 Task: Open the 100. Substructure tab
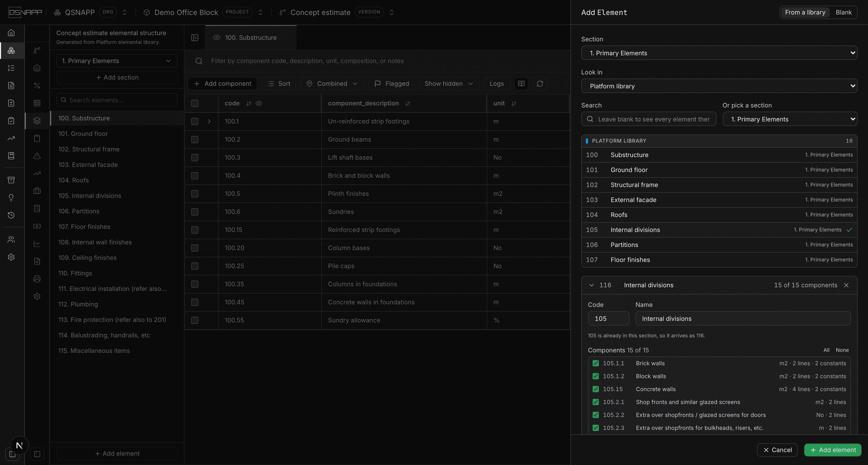(251, 38)
